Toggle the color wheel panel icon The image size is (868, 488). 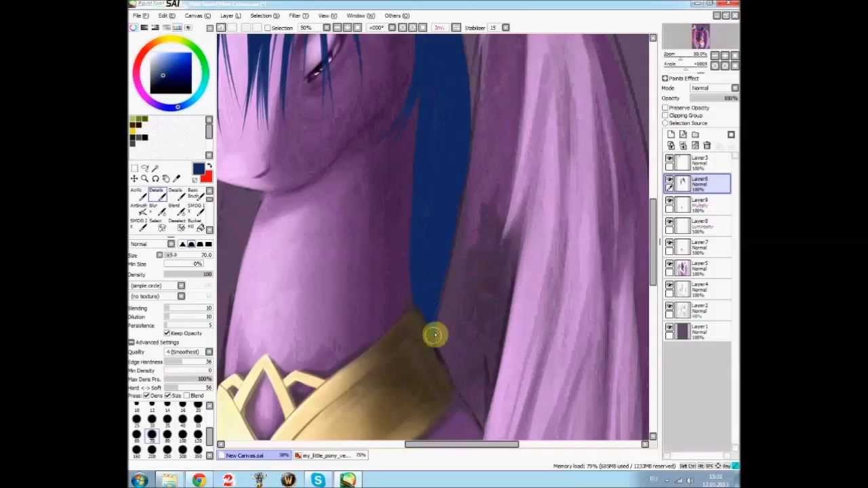click(x=133, y=28)
